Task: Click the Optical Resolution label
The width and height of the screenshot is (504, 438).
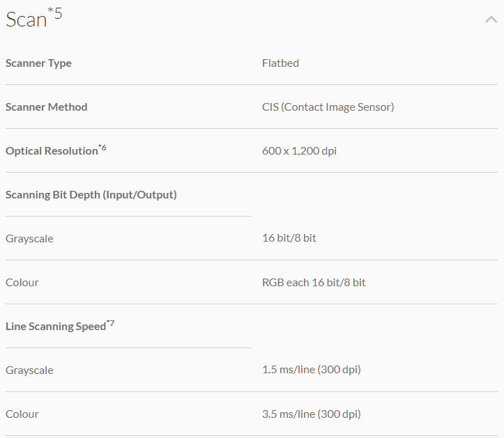Action: 52,151
